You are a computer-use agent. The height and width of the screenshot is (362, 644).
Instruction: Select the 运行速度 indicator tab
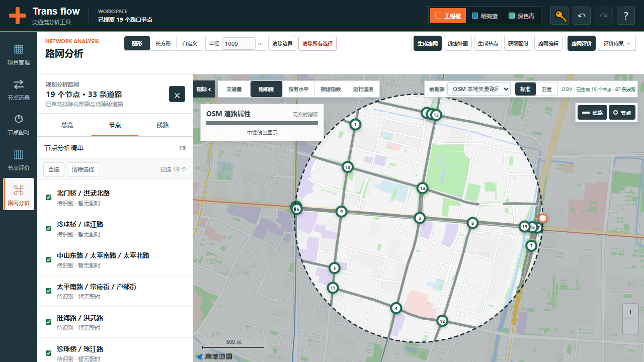click(363, 89)
